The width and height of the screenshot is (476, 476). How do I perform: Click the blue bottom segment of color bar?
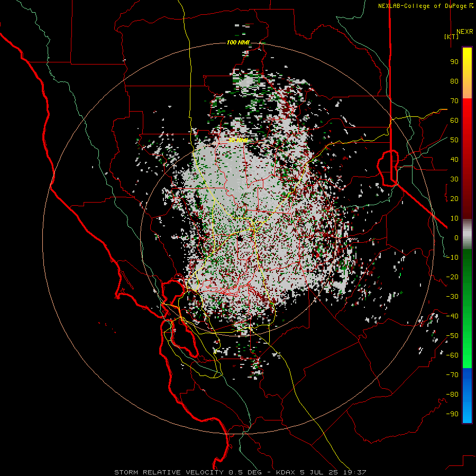467,396
